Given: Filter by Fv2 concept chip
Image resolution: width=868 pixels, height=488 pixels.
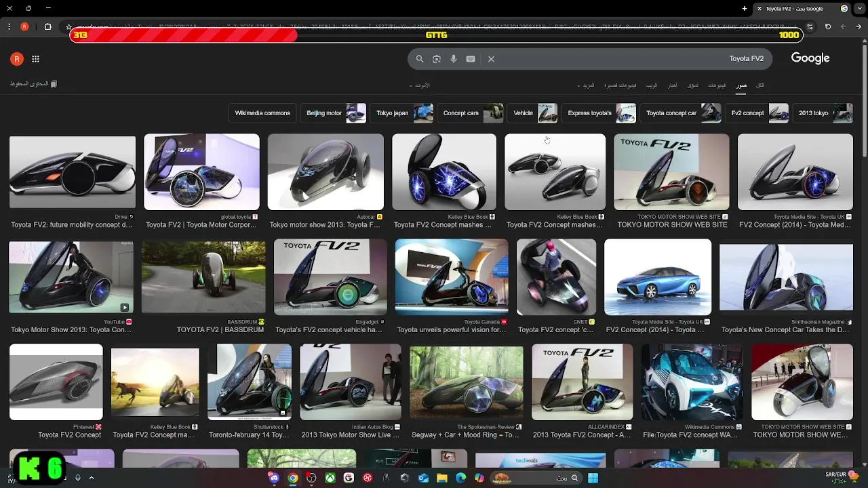Looking at the screenshot, I should 758,113.
